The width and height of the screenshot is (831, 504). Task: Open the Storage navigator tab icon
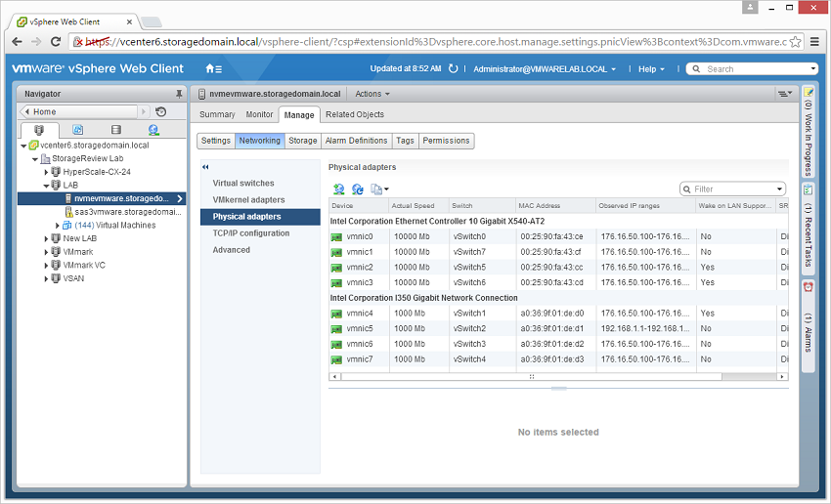tap(116, 130)
